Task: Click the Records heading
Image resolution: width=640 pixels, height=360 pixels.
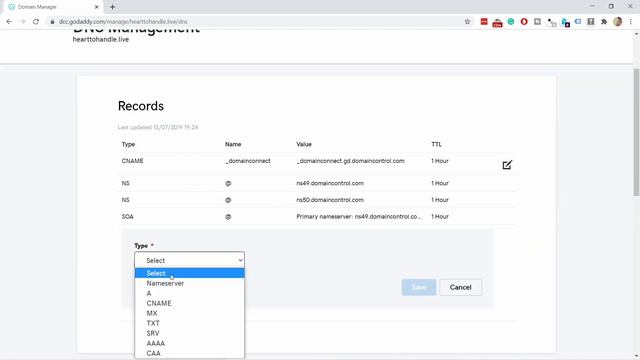Action: (x=141, y=106)
